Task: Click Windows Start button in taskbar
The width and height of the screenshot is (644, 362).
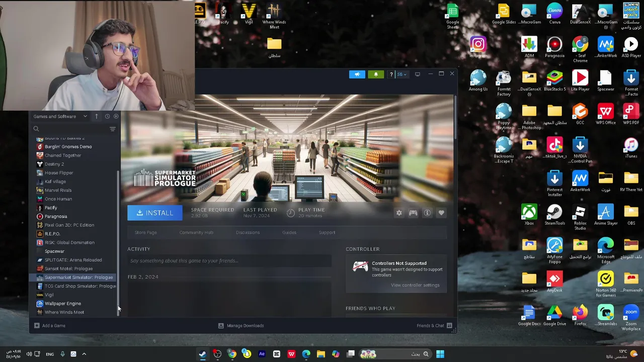Action: pyautogui.click(x=440, y=354)
